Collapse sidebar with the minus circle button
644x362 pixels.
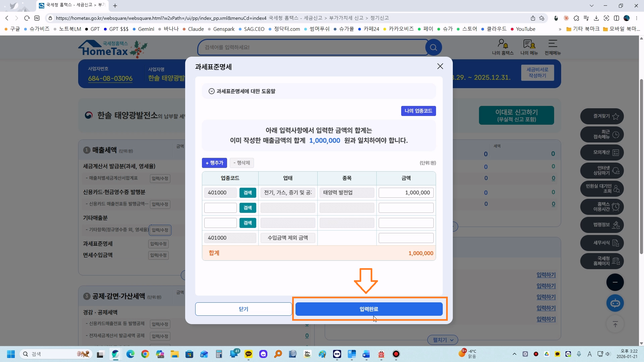point(615,282)
